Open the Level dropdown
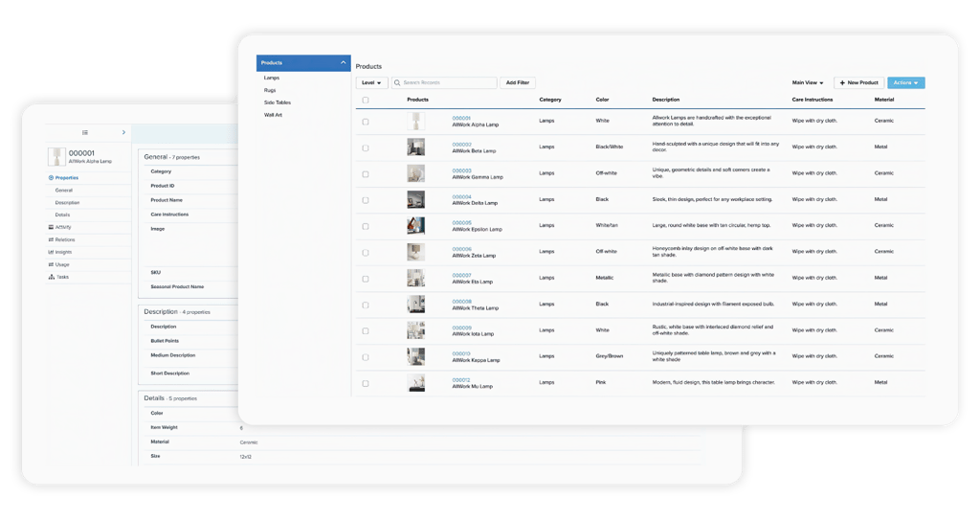The height and width of the screenshot is (521, 980). (372, 82)
